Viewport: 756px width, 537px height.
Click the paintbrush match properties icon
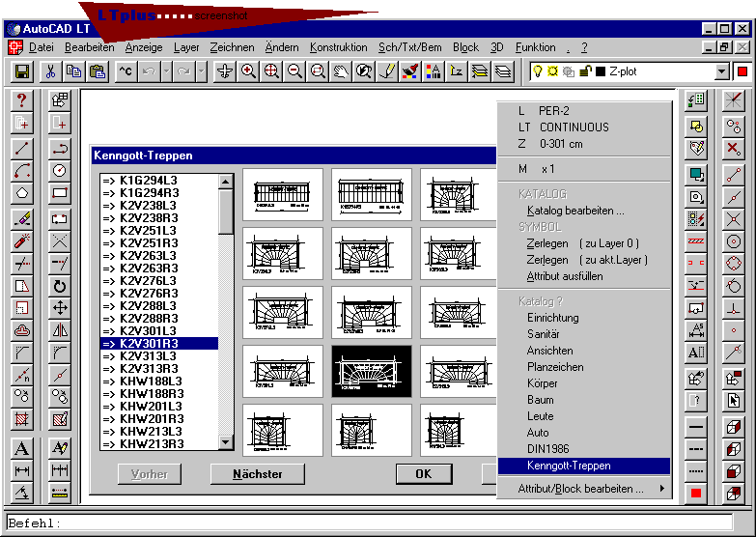click(x=409, y=71)
